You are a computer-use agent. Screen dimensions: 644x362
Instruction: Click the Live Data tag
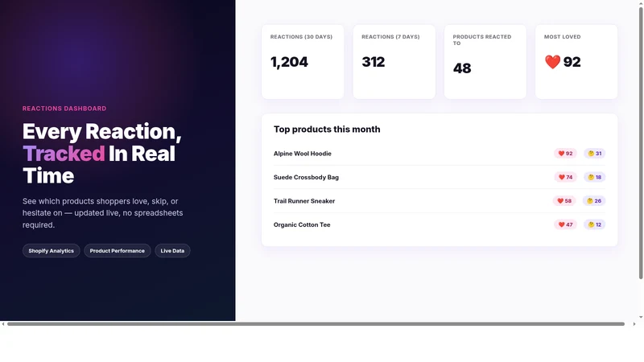(172, 251)
